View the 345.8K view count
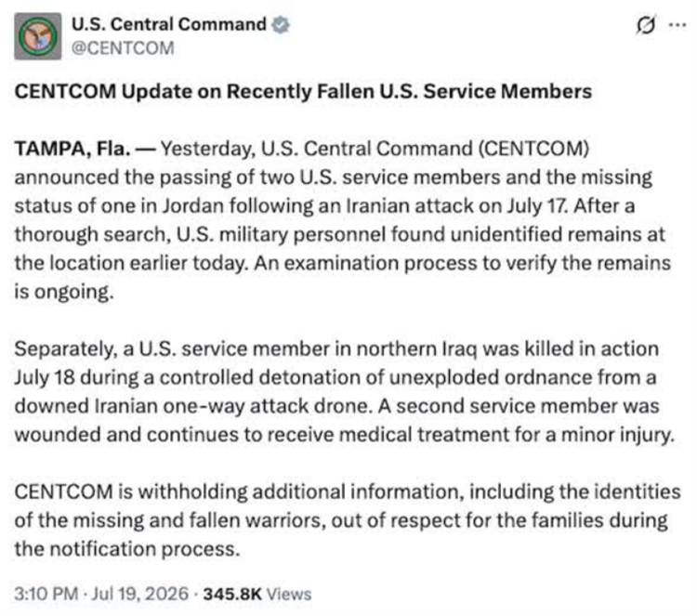 (232, 594)
